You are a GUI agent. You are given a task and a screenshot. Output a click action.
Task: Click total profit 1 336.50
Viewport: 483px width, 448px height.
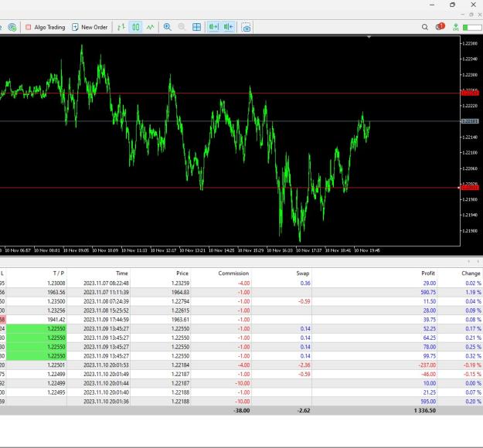pos(425,410)
